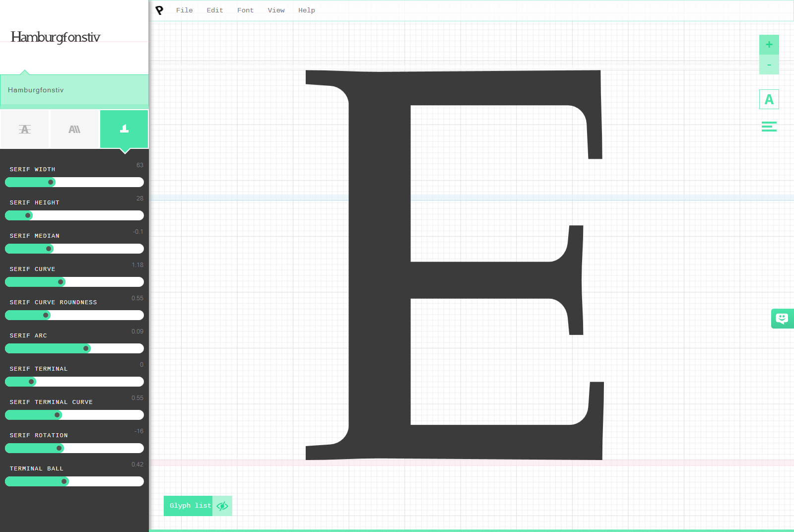Open the View menu
Screen dimensions: 794x532
click(x=276, y=10)
